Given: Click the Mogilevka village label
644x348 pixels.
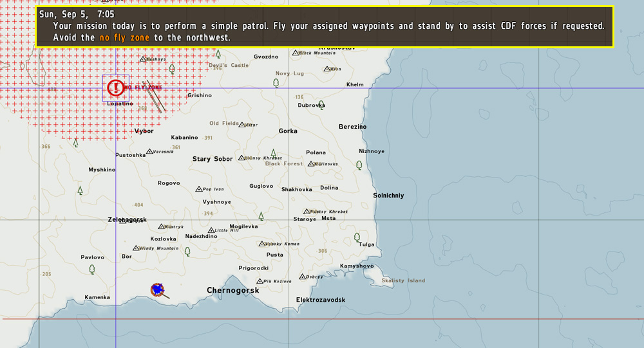Looking at the screenshot, I should [x=243, y=226].
